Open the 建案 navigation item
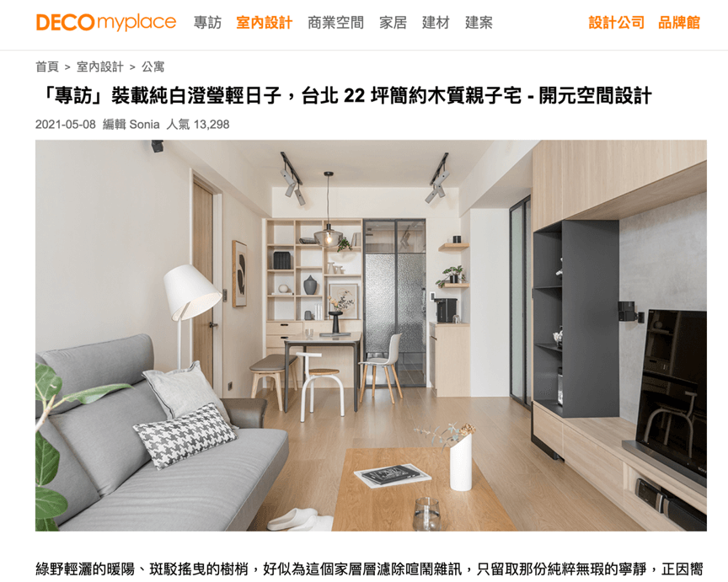This screenshot has width=728, height=582. click(479, 22)
